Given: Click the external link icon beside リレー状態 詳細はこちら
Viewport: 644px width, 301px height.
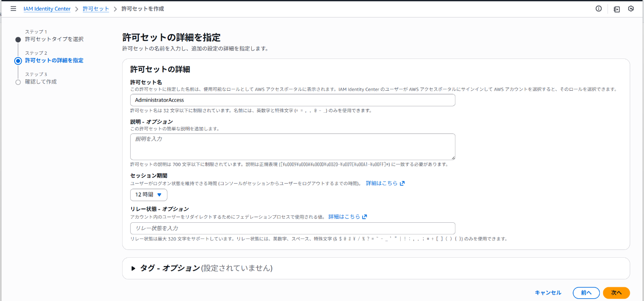Looking at the screenshot, I should click(x=365, y=216).
